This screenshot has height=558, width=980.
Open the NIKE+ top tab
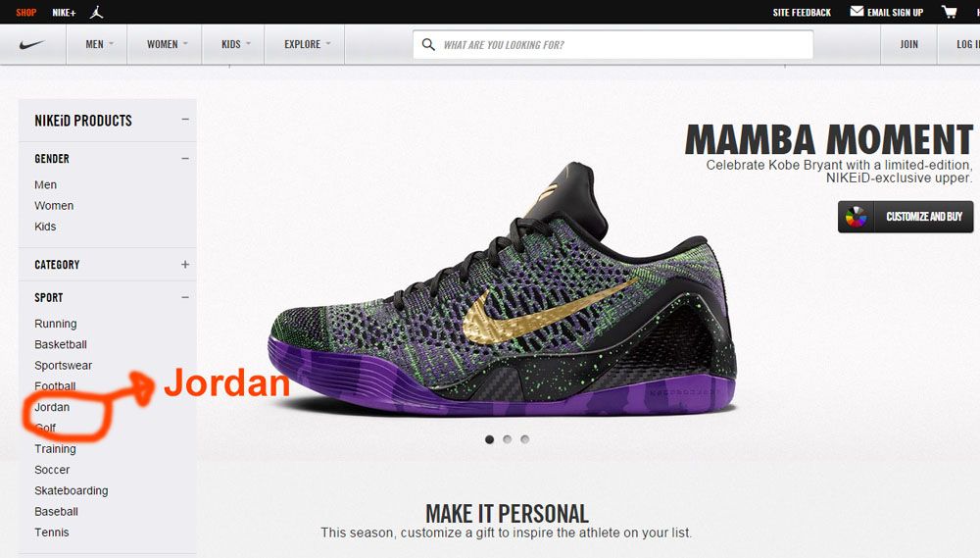pos(64,13)
